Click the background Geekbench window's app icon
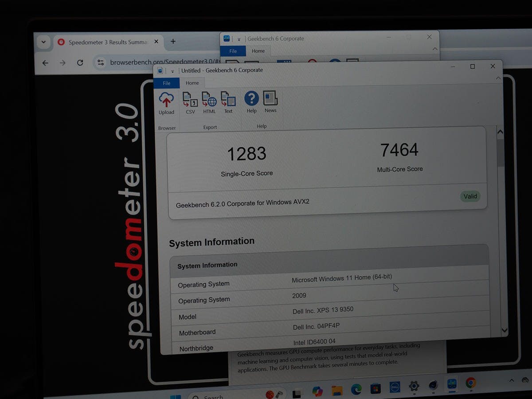The width and height of the screenshot is (532, 399). point(227,39)
